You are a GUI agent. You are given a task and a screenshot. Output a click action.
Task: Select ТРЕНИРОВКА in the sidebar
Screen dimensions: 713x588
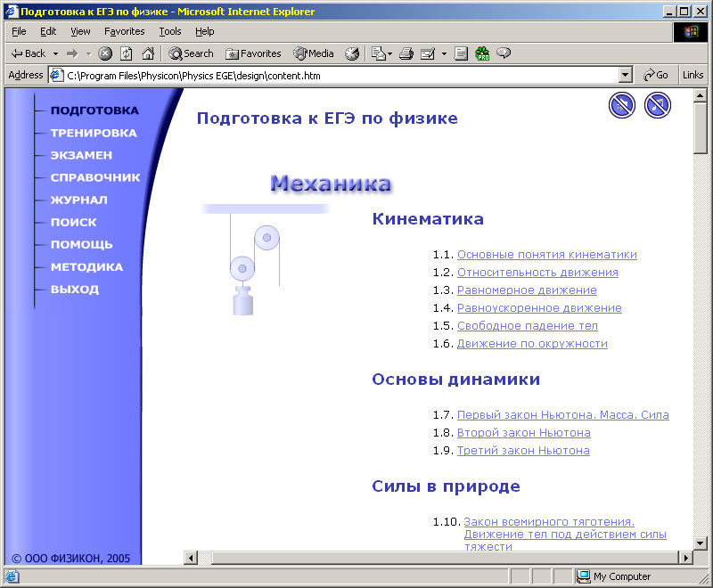(94, 133)
